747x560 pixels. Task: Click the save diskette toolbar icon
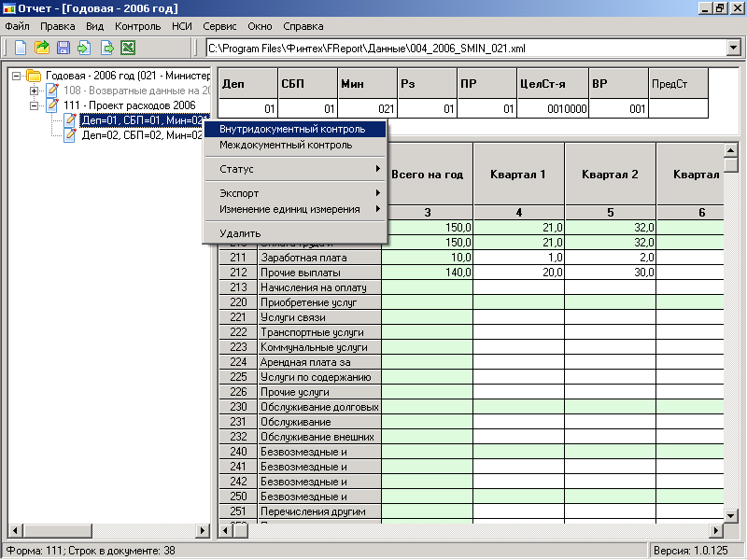click(x=63, y=48)
